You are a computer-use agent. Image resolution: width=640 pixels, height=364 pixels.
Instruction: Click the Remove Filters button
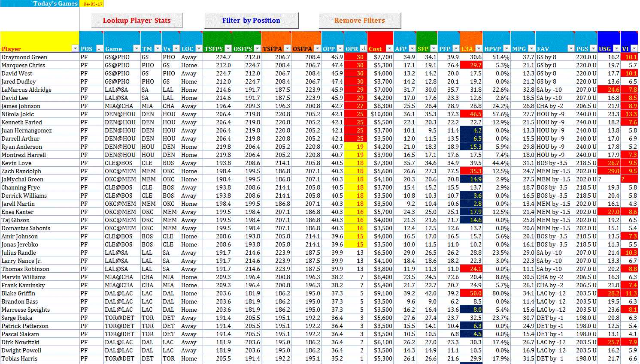click(360, 20)
